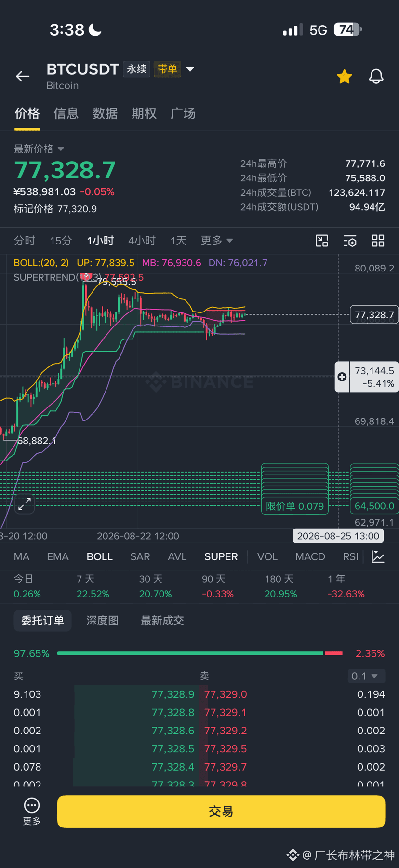Select ask price 77,329.1
Image resolution: width=399 pixels, height=868 pixels.
226,713
